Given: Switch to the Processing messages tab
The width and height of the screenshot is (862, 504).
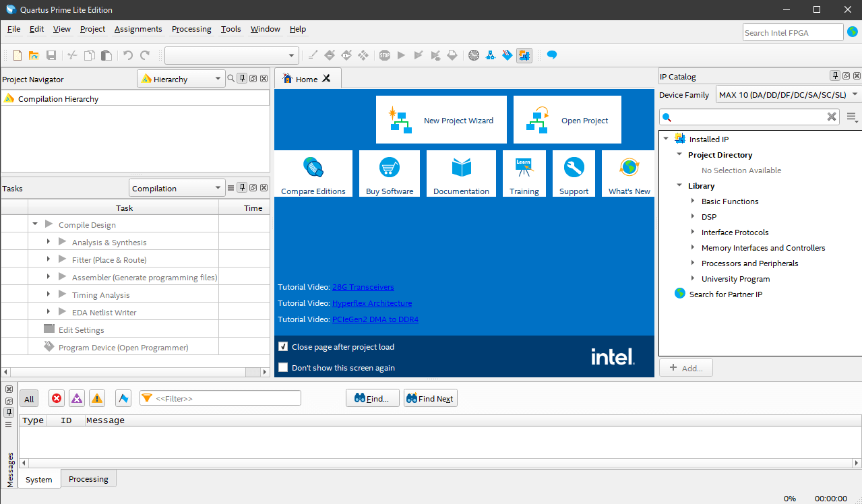Looking at the screenshot, I should tap(88, 479).
